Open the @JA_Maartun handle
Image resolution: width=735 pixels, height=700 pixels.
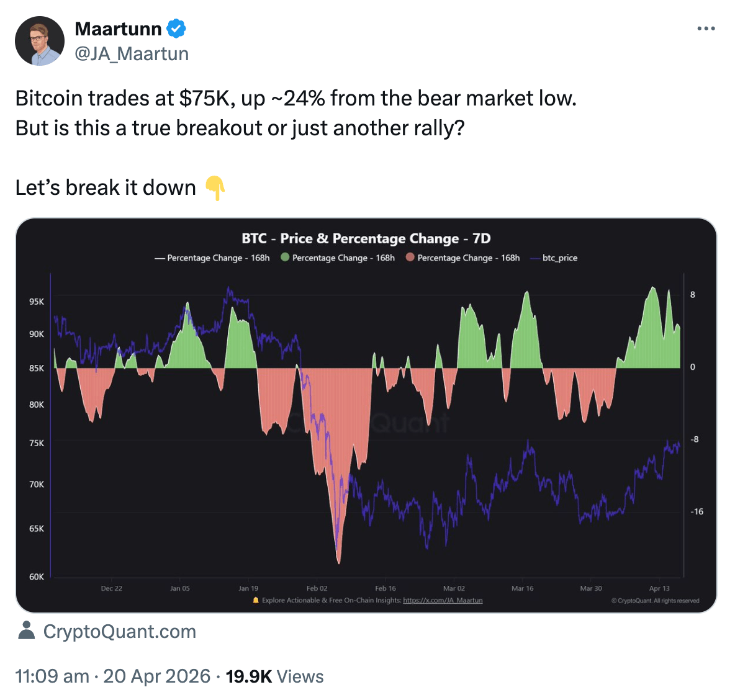tap(132, 54)
